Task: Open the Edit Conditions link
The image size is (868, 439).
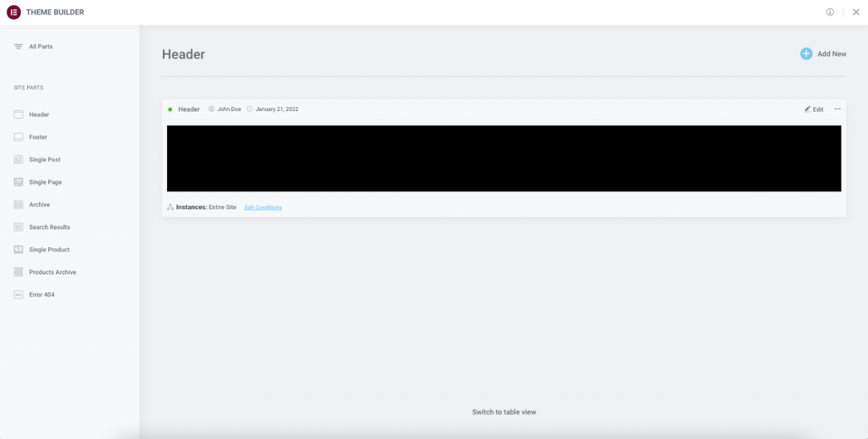Action: (263, 208)
